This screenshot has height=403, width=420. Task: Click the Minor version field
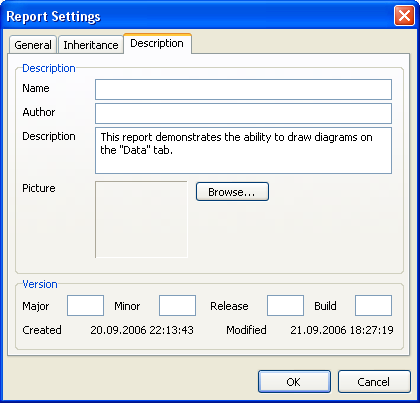click(177, 305)
